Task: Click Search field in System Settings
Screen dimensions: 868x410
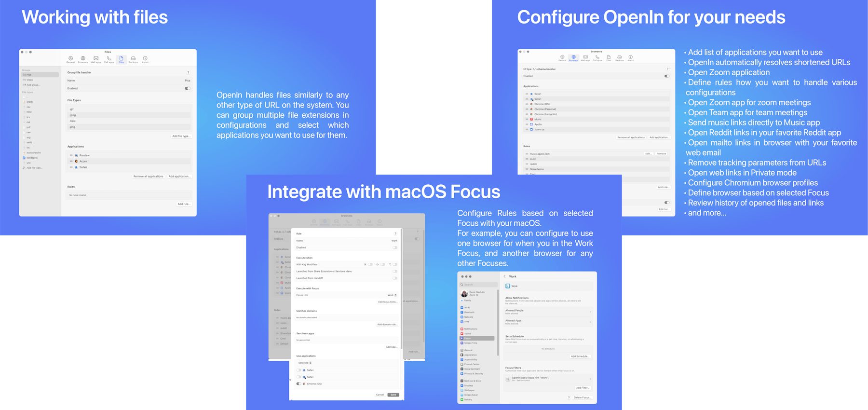Action: [x=478, y=285]
